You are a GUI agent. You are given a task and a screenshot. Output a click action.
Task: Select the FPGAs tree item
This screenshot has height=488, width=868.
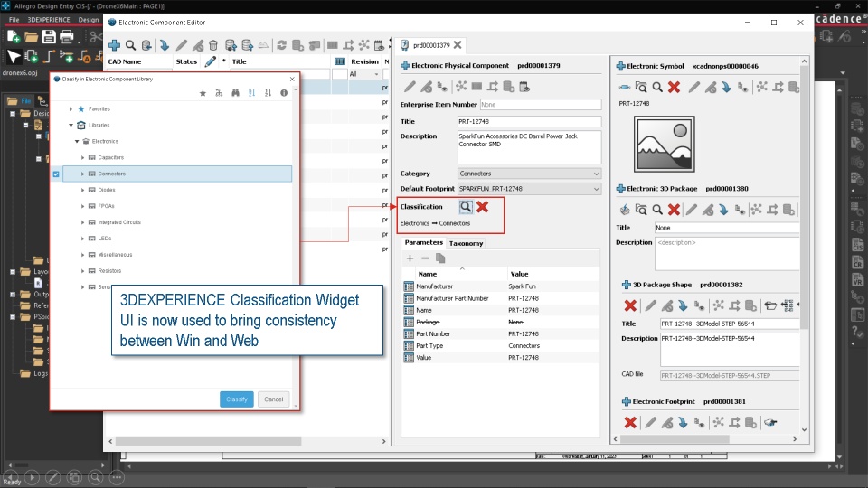tap(107, 206)
